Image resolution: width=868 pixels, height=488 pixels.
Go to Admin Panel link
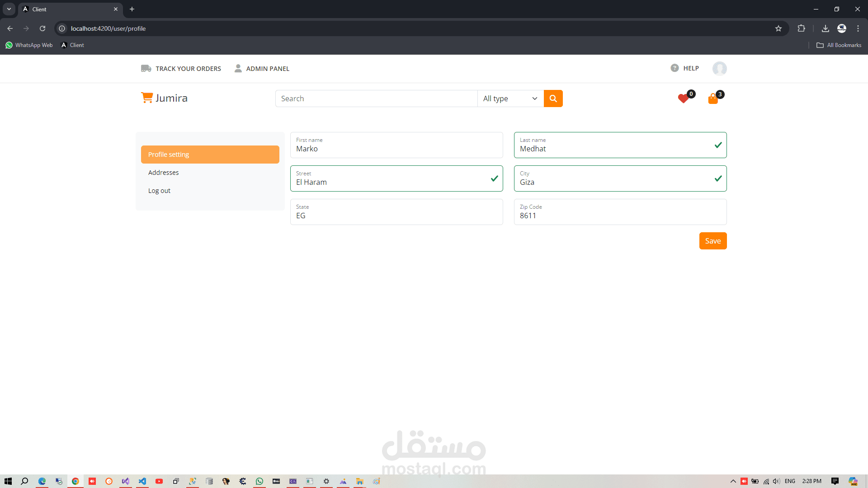point(267,69)
